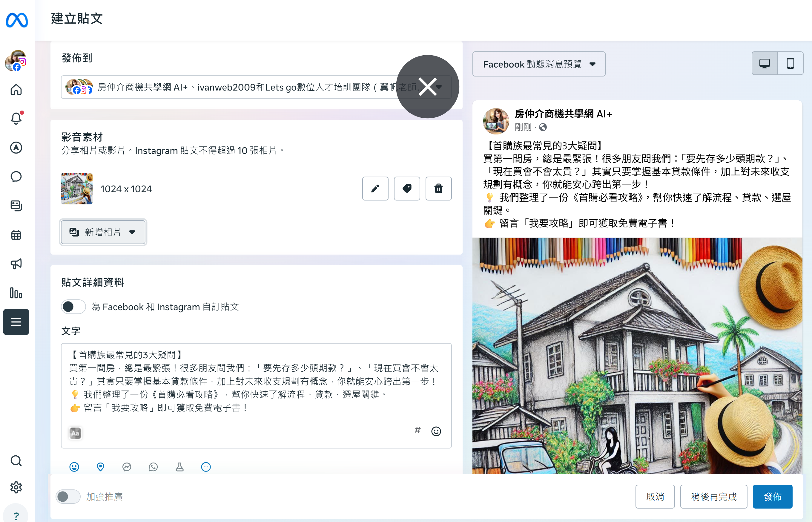Screen dimensions: 812x522
Task: Open the ads megaphone icon in sidebar
Action: pyautogui.click(x=16, y=264)
